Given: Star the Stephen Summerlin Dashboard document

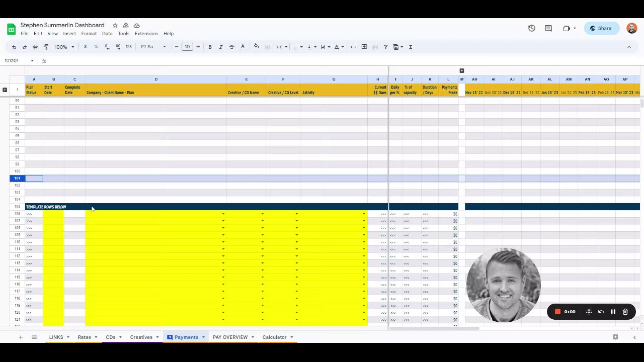Looking at the screenshot, I should [x=115, y=25].
